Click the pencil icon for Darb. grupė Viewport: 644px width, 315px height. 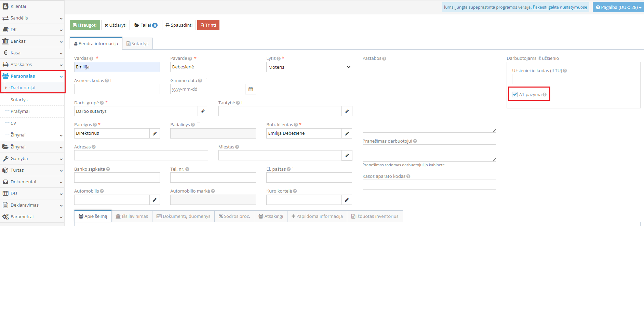tap(203, 111)
